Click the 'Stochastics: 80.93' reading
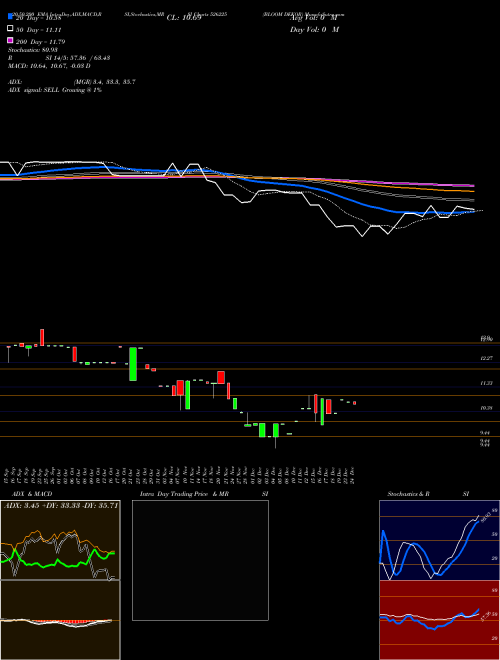The height and width of the screenshot is (660, 500). point(33,50)
